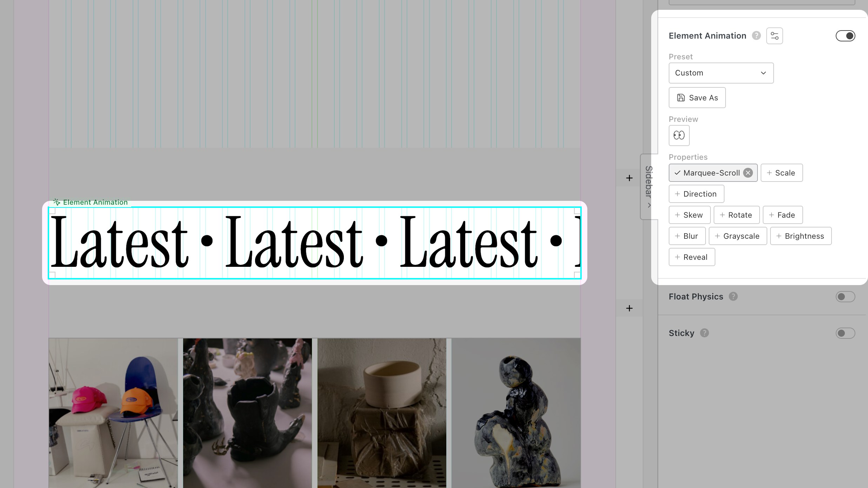Add the Scale property
Image resolution: width=868 pixels, height=488 pixels.
(781, 173)
